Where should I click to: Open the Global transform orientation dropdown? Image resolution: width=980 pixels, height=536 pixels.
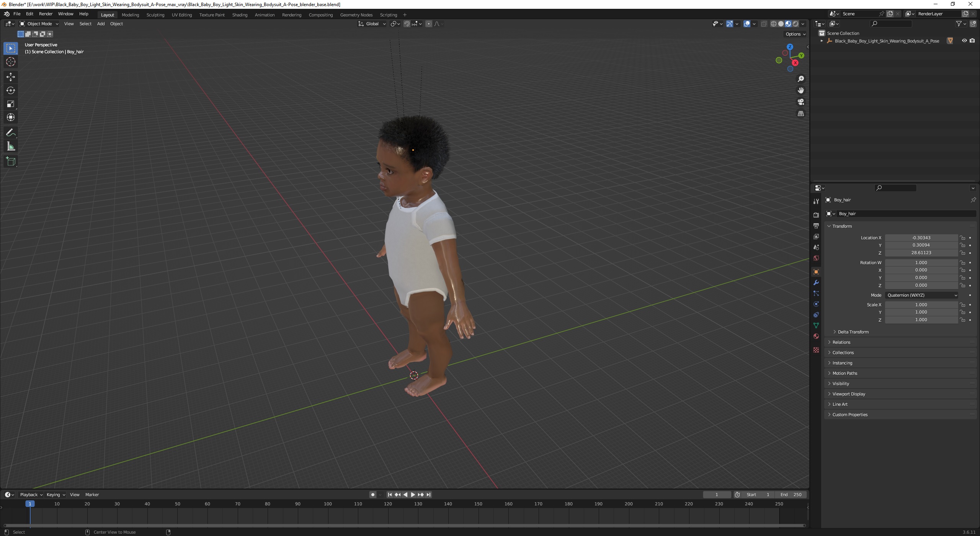(372, 24)
